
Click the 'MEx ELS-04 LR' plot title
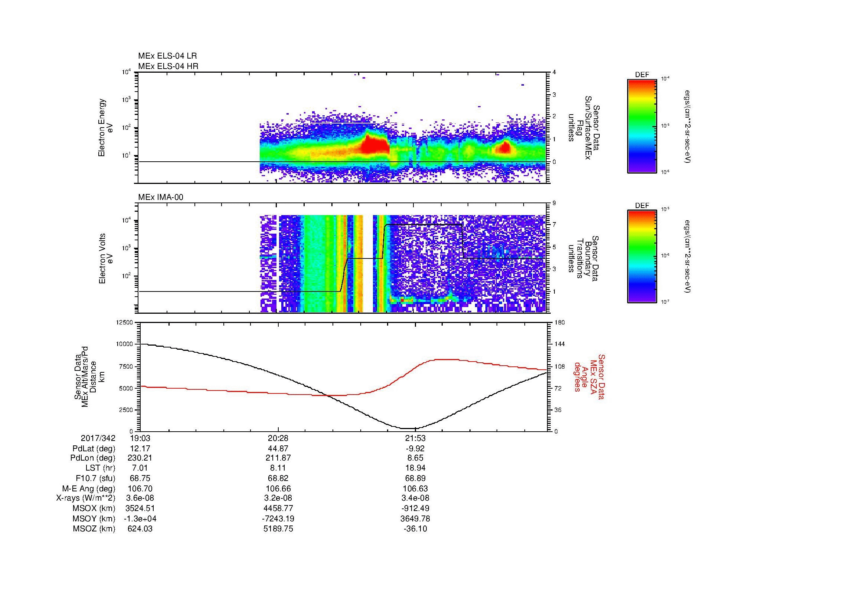tap(167, 56)
